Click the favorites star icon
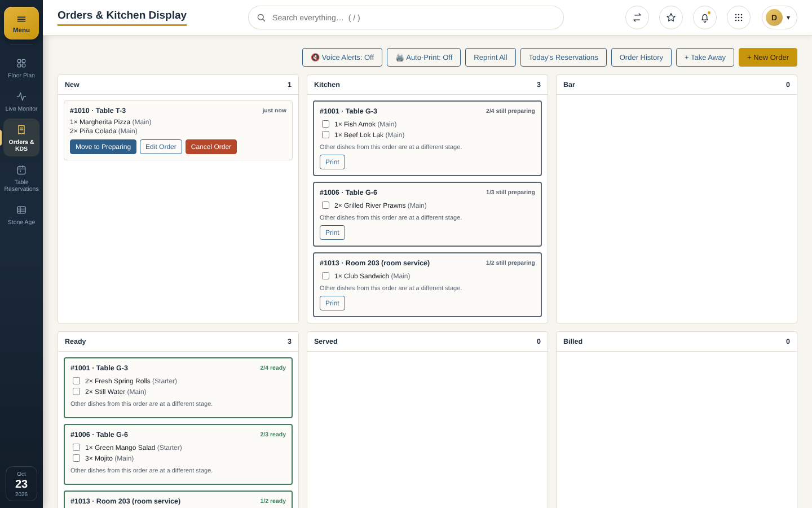 click(671, 17)
